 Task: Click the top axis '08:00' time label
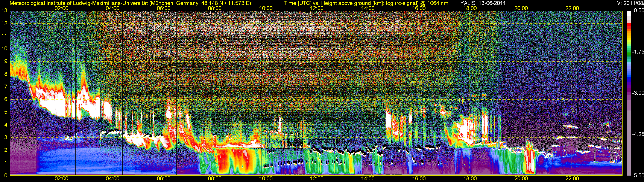215,8
